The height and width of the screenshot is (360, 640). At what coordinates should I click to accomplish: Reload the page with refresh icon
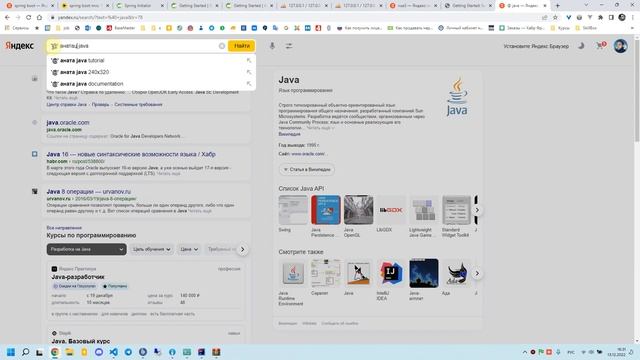tap(28, 18)
